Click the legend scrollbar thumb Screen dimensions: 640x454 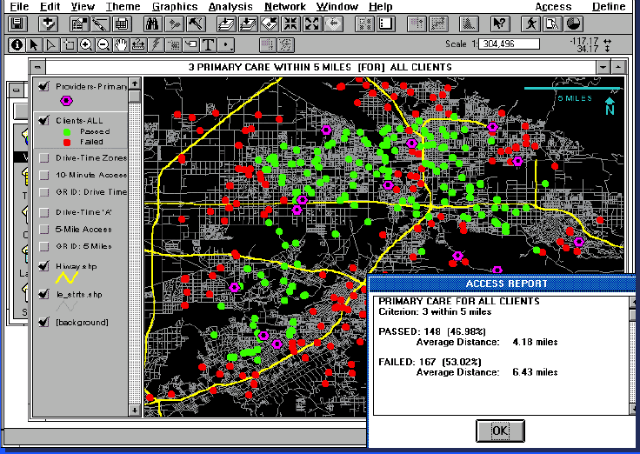(x=134, y=96)
